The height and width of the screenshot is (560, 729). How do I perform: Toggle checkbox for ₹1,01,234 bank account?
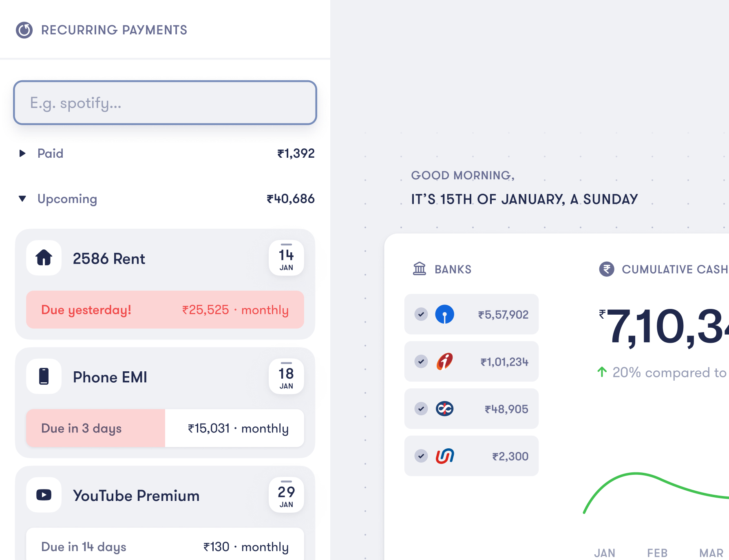[x=421, y=362]
